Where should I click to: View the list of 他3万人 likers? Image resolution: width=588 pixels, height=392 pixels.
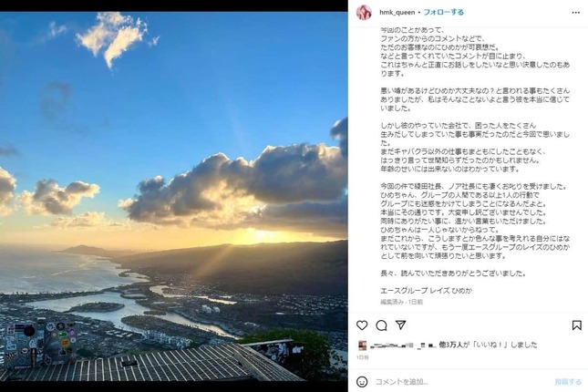(448, 345)
